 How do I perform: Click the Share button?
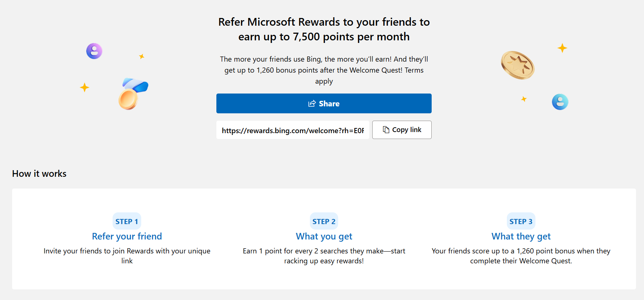tap(324, 103)
